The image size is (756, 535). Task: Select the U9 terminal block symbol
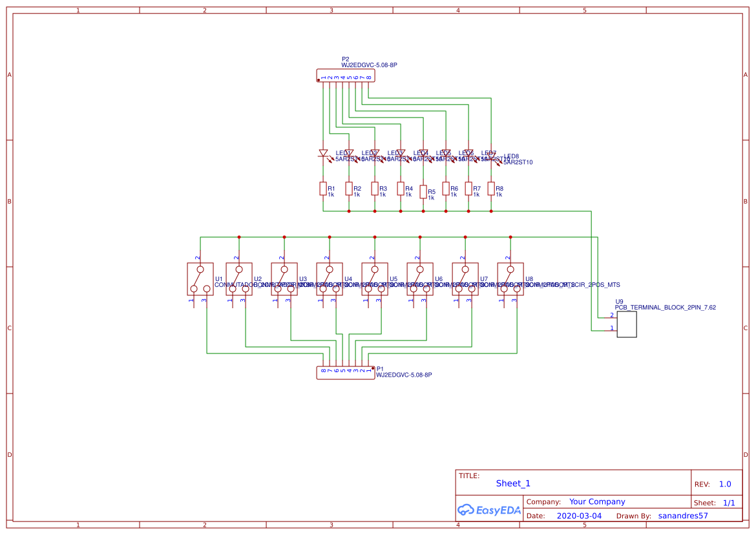[627, 325]
